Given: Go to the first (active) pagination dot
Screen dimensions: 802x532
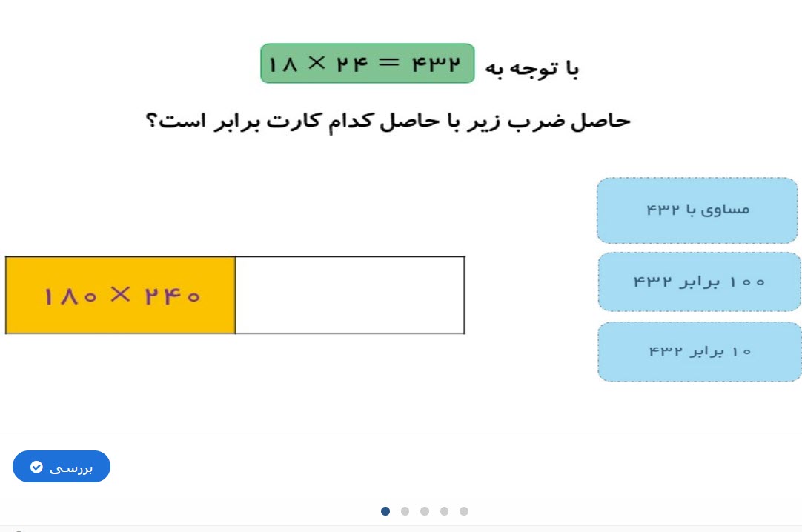Looking at the screenshot, I should click(x=385, y=511).
